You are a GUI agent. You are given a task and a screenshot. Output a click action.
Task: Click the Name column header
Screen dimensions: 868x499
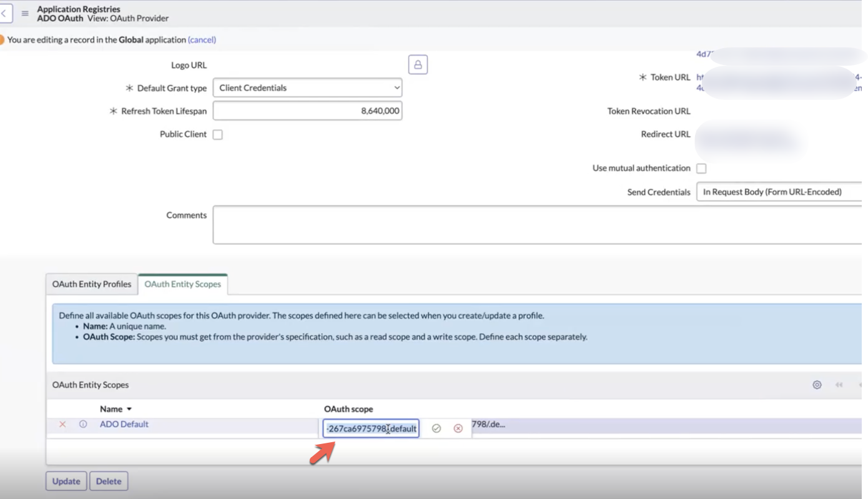pos(111,409)
